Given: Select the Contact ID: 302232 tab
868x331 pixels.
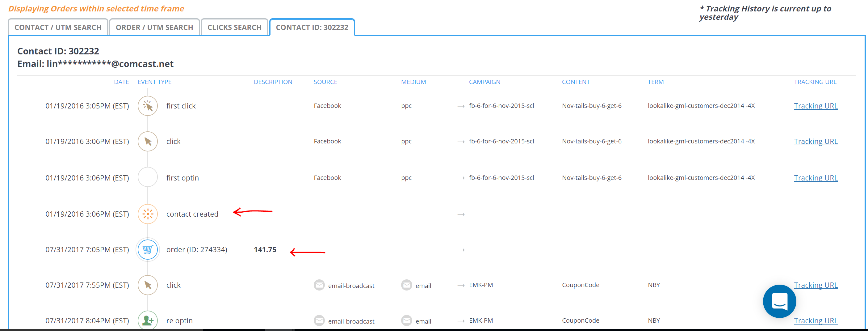Looking at the screenshot, I should (312, 27).
